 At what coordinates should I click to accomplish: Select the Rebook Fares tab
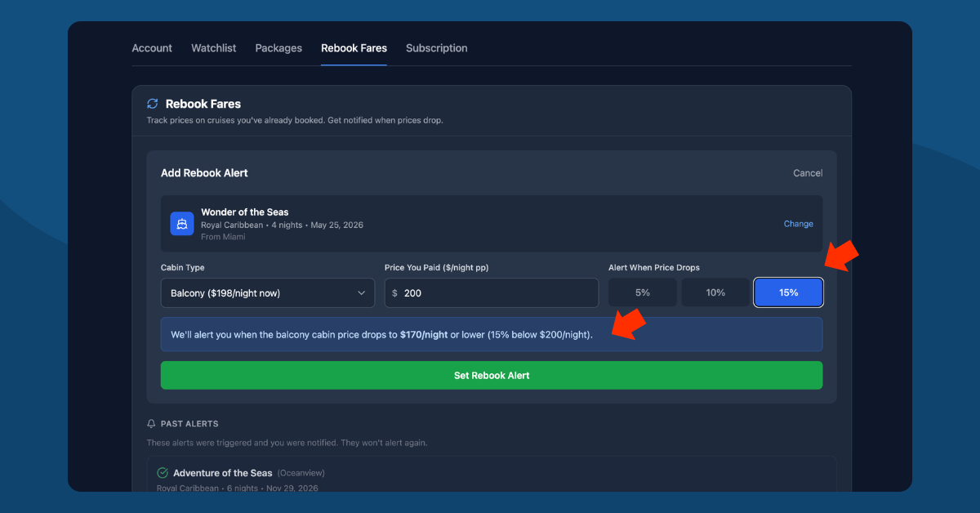(x=354, y=47)
